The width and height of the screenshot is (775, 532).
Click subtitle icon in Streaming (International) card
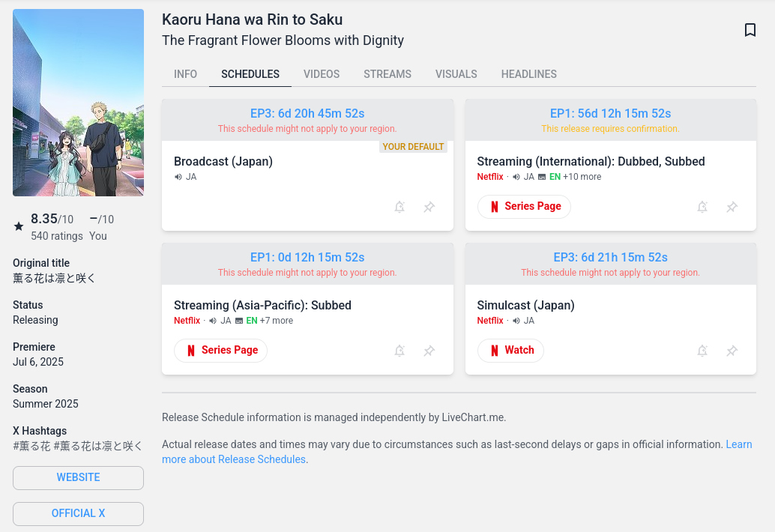(x=542, y=177)
